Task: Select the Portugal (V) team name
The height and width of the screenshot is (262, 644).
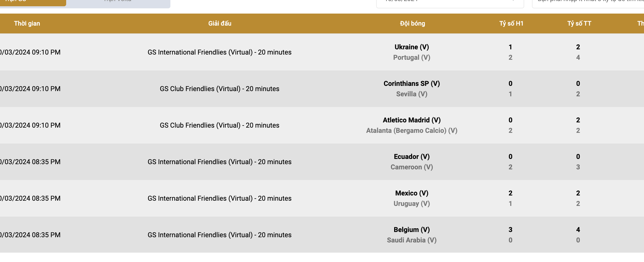Action: pos(412,57)
